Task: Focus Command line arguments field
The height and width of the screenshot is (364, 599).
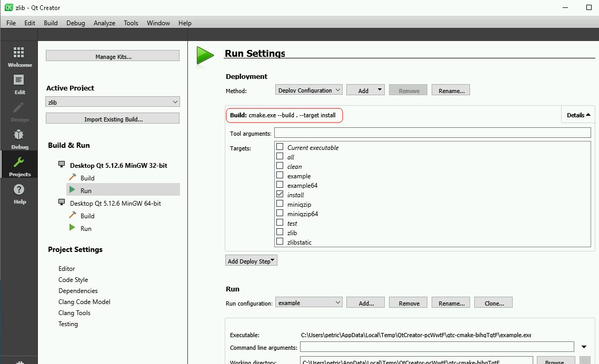Action: 437,347
